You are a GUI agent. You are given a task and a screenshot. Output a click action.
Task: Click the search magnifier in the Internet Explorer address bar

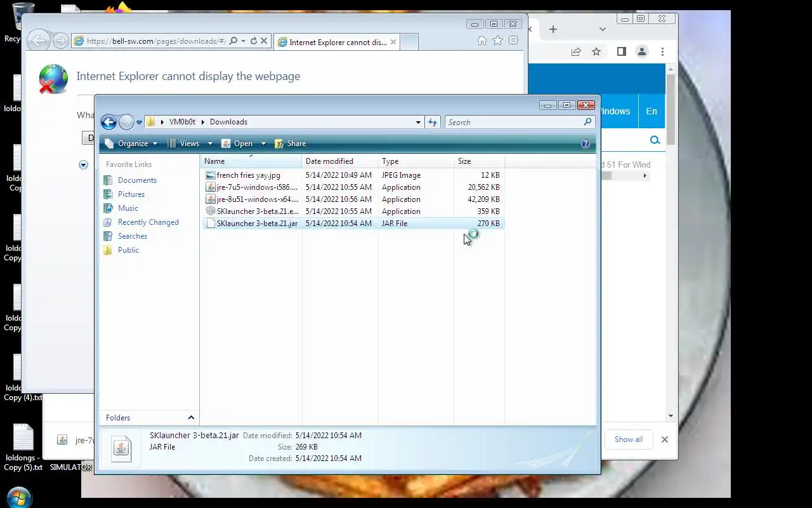pos(233,41)
